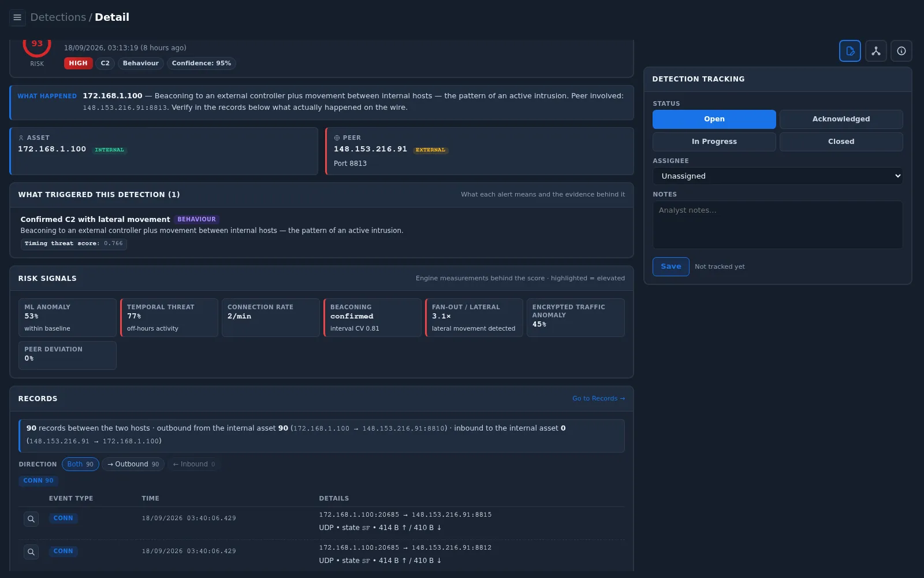
Task: Select peer IP 148.153.216.91
Action: [370, 149]
